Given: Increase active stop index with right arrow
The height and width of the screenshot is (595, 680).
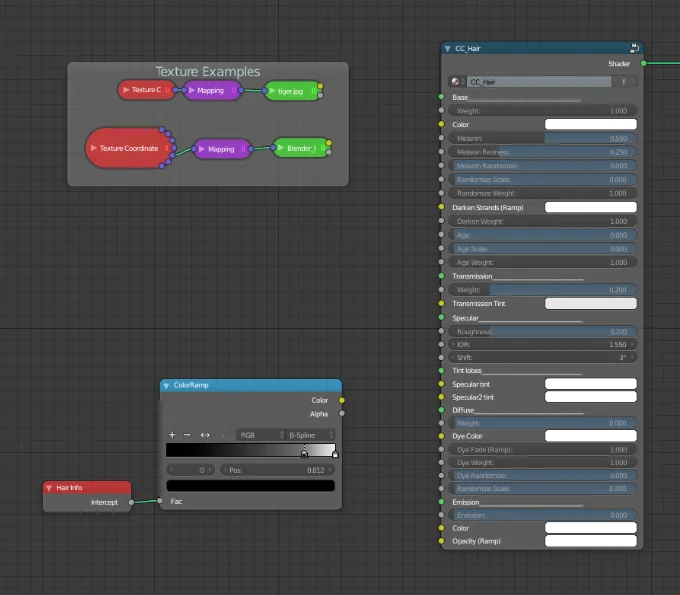Looking at the screenshot, I should [210, 470].
